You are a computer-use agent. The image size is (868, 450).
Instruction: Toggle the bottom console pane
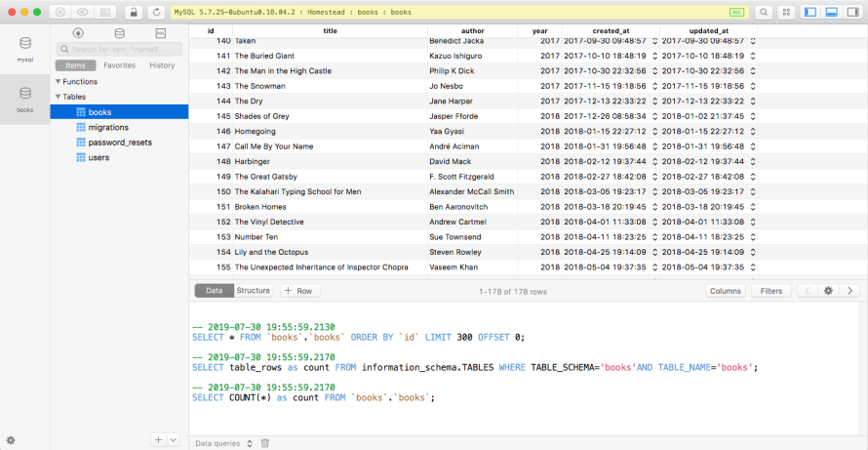(x=831, y=12)
